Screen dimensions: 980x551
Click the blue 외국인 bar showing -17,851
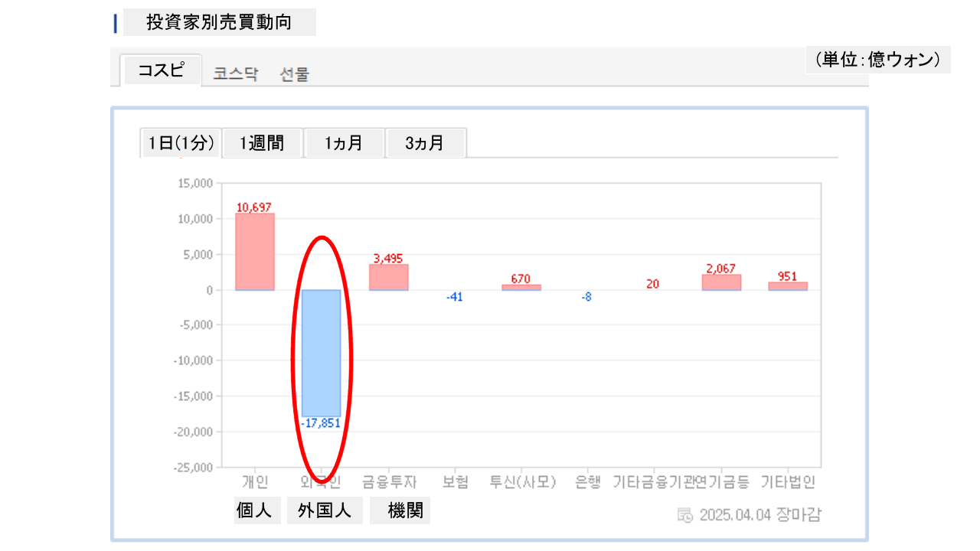[321, 353]
